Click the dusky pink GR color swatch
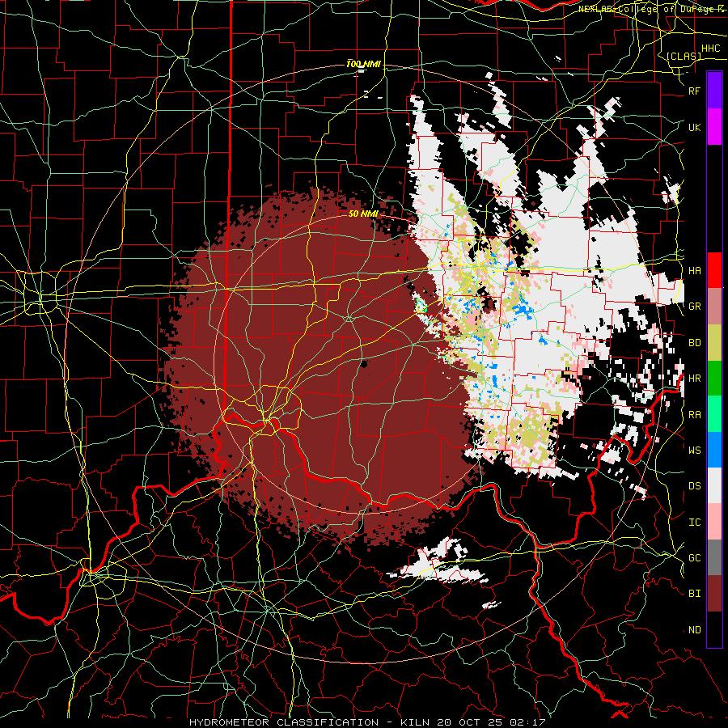The height and width of the screenshot is (728, 728). (x=714, y=307)
